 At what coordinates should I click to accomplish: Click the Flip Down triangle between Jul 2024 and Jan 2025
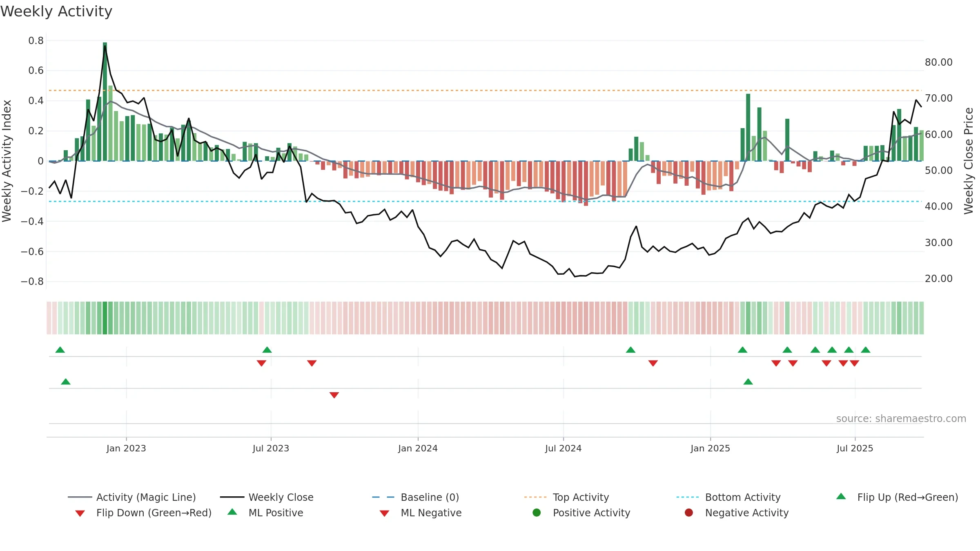pyautogui.click(x=653, y=363)
